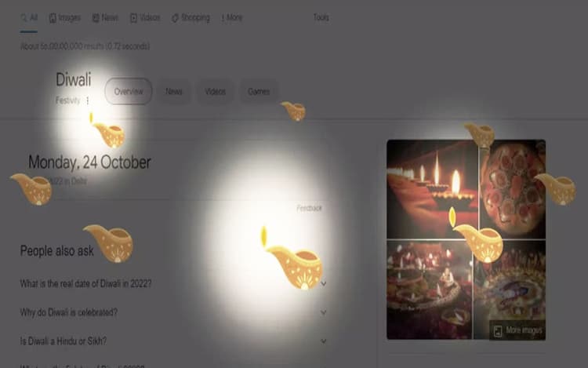This screenshot has height=368, width=588.
Task: Click the Feedback link
Action: click(x=309, y=208)
